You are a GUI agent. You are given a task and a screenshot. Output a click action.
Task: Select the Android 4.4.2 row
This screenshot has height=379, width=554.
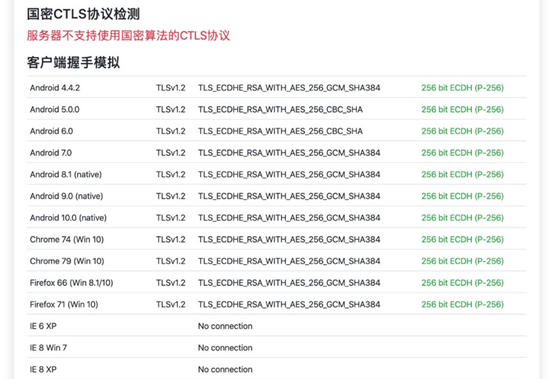point(276,88)
